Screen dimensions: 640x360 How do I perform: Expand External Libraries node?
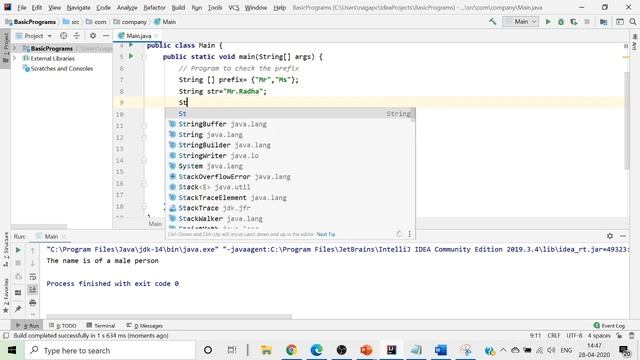coord(15,58)
